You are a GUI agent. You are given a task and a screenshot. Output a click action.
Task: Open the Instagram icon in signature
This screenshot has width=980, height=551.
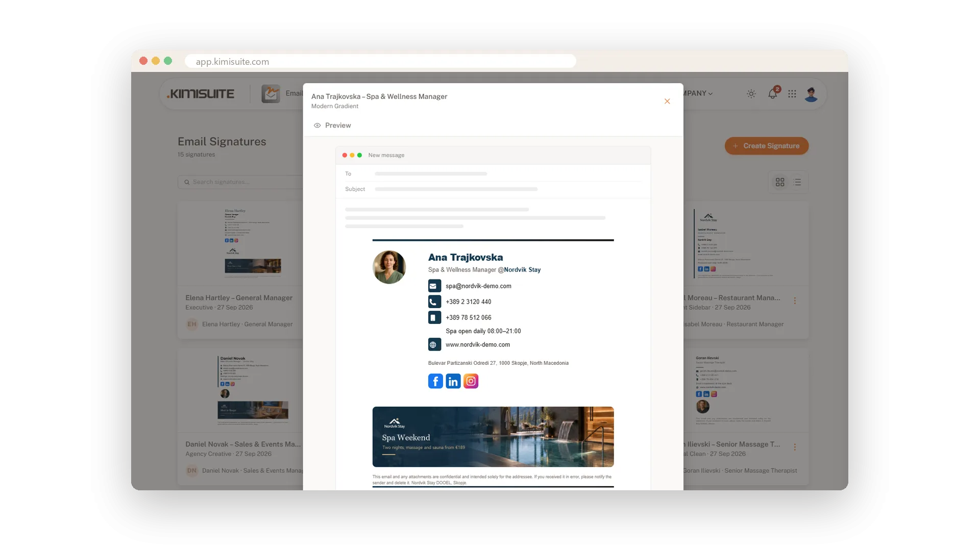(x=471, y=381)
